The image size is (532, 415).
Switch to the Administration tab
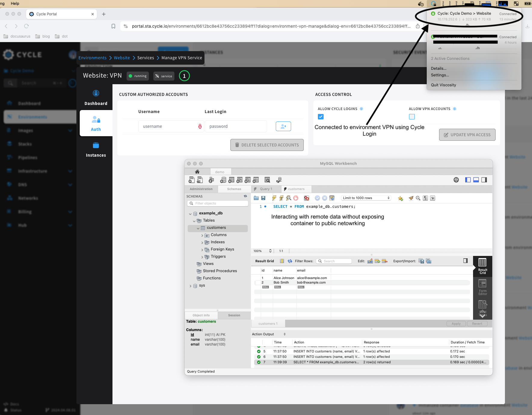tap(201, 189)
